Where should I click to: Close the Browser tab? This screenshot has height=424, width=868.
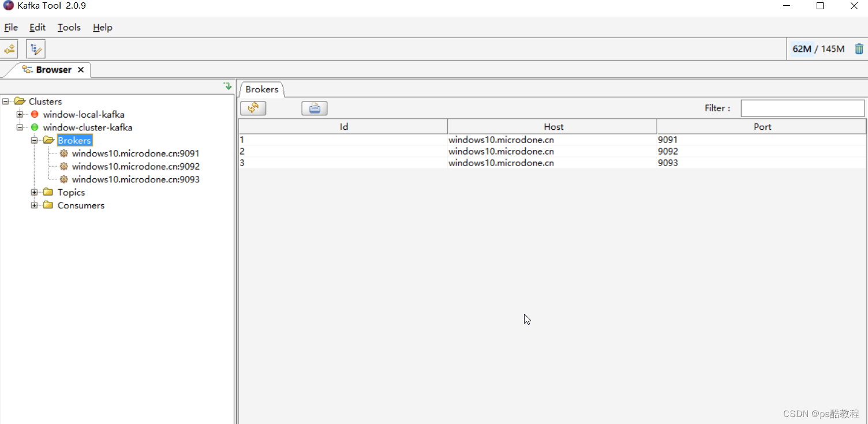point(81,70)
